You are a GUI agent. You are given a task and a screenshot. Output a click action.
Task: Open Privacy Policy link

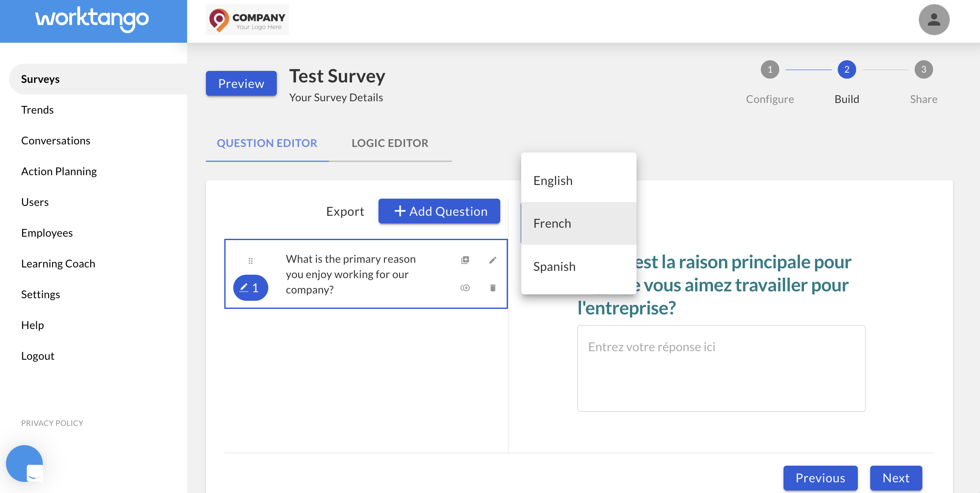pos(52,423)
